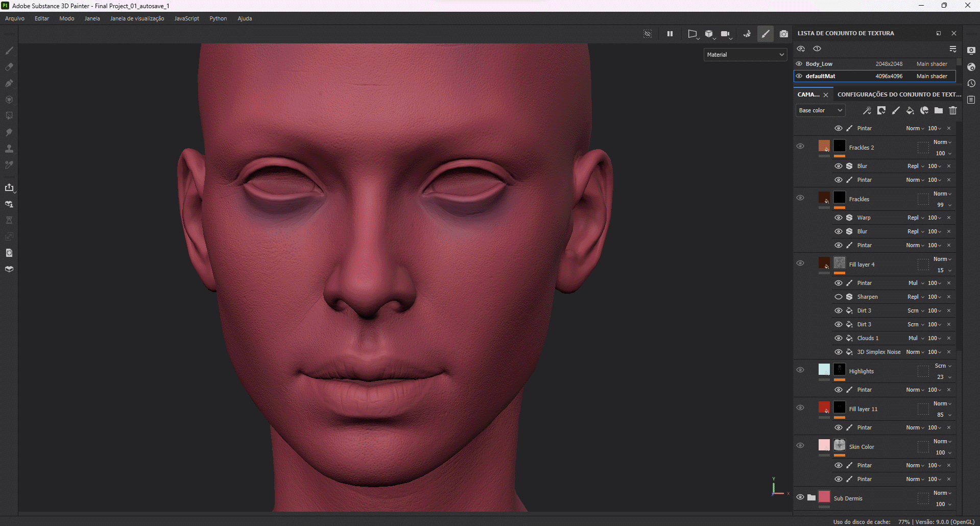Toggle visibility of Body_Low texture set
Image resolution: width=980 pixels, height=526 pixels.
tap(799, 64)
